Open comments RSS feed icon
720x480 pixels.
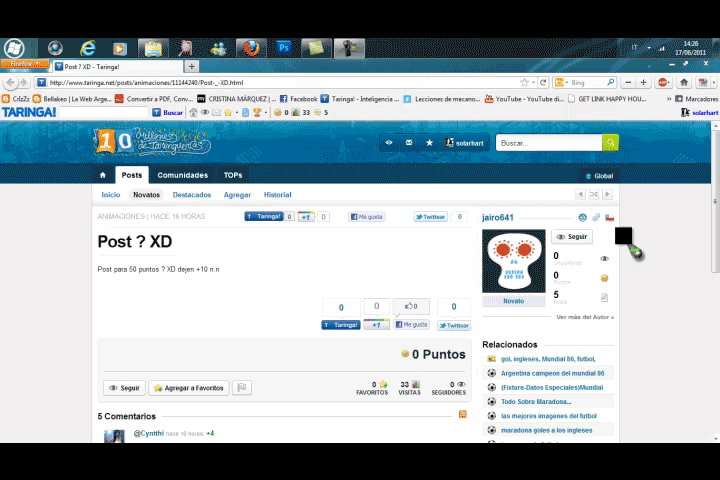(x=462, y=414)
